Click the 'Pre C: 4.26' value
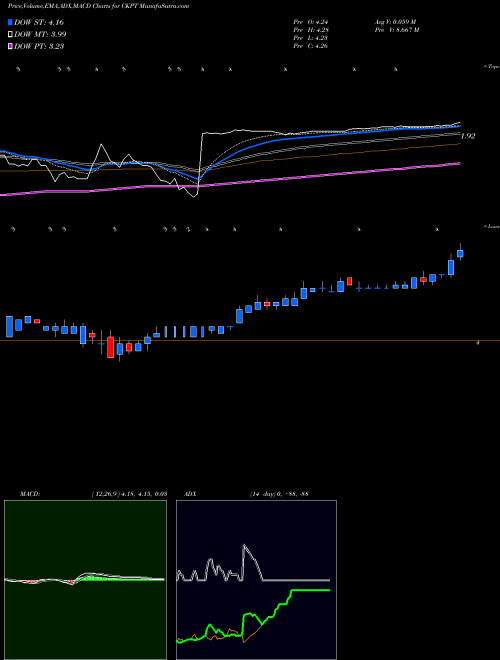This screenshot has width=500, height=660. (x=311, y=46)
